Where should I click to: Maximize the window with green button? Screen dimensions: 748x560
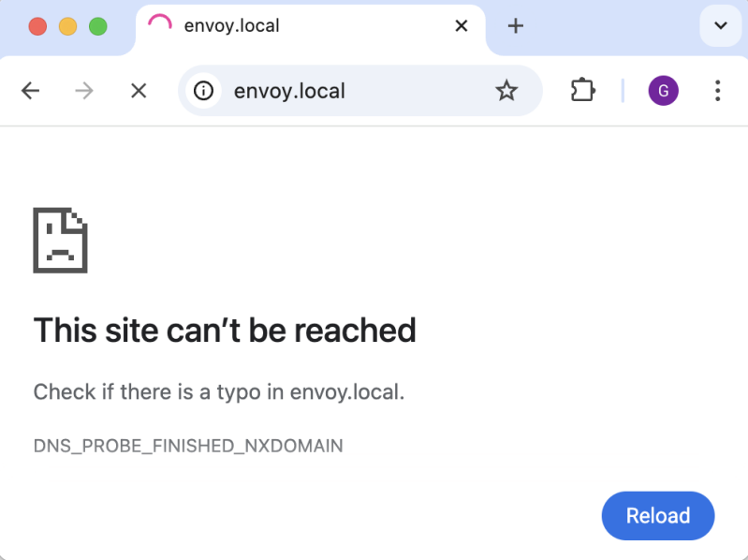(97, 26)
